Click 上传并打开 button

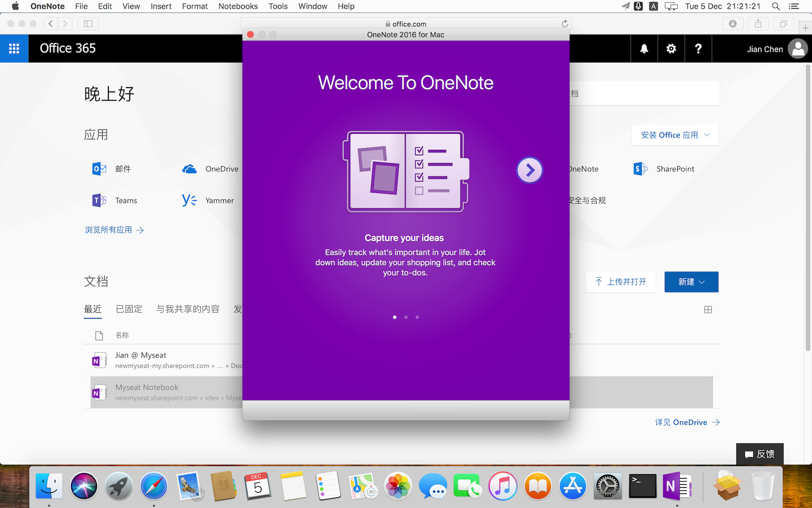coord(621,282)
